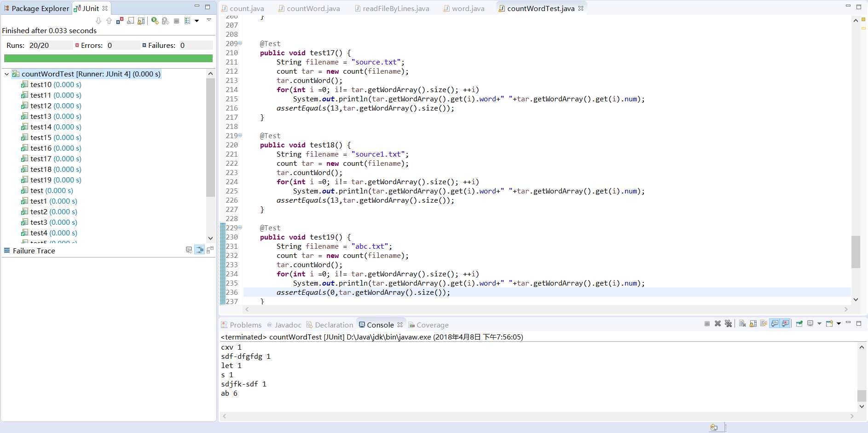Open the JUnit test run history
Viewport: 868px width, 433px height.
tap(187, 21)
